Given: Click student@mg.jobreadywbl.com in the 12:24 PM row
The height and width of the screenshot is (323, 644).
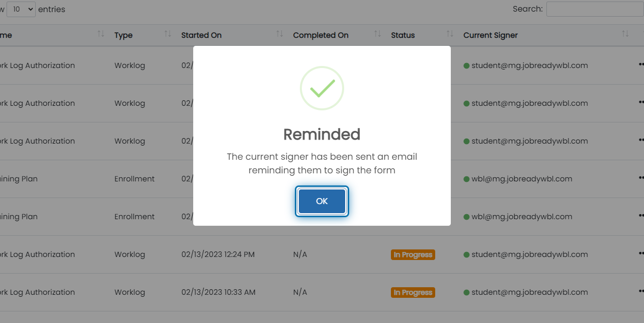Looking at the screenshot, I should click(529, 254).
